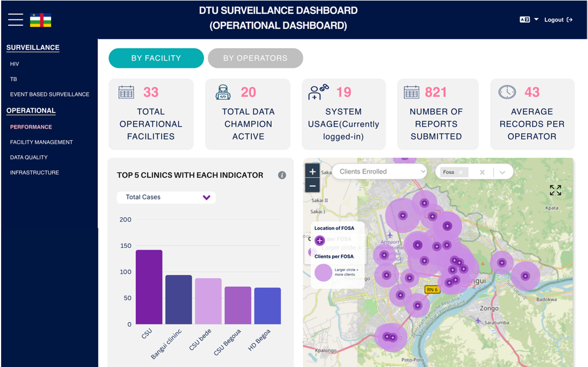Screen dimensions: 588x367
Task: Click the language translate icon
Action: pos(525,20)
